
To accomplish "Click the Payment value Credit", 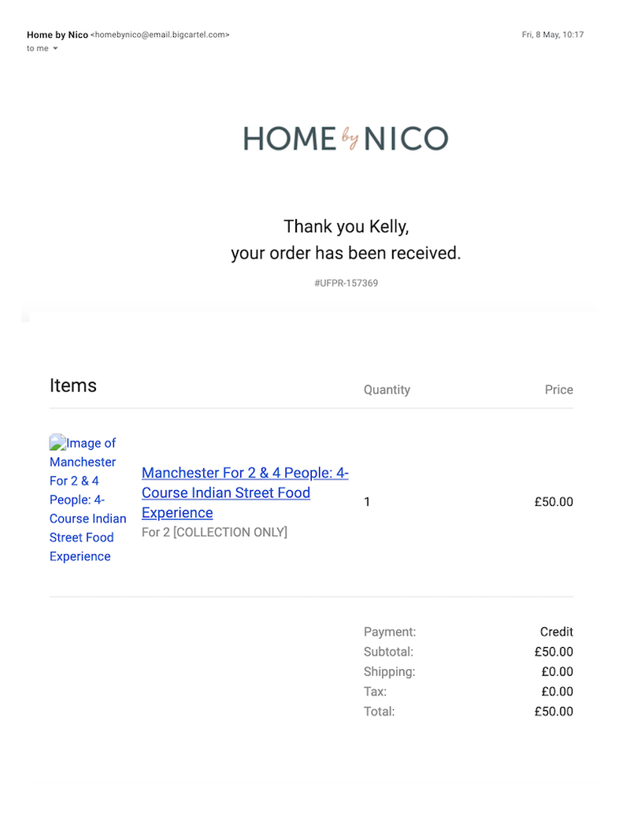I will (x=556, y=632).
